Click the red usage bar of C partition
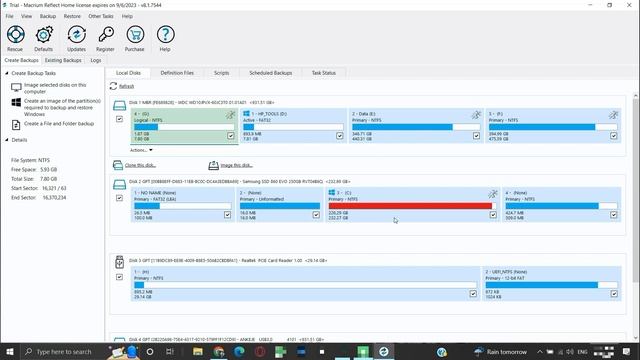The height and width of the screenshot is (360, 640). 410,206
